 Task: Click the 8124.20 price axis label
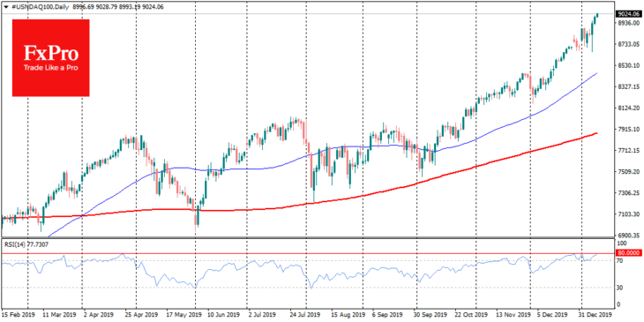[628, 108]
